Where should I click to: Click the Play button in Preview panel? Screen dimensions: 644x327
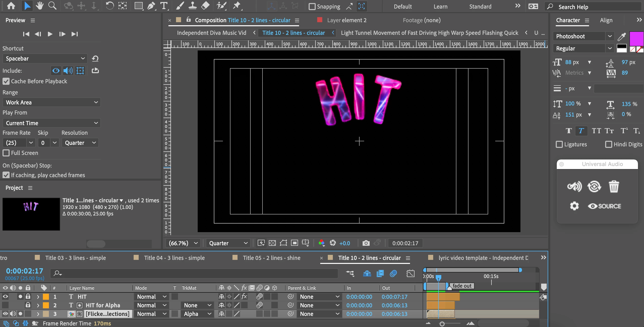tap(50, 34)
